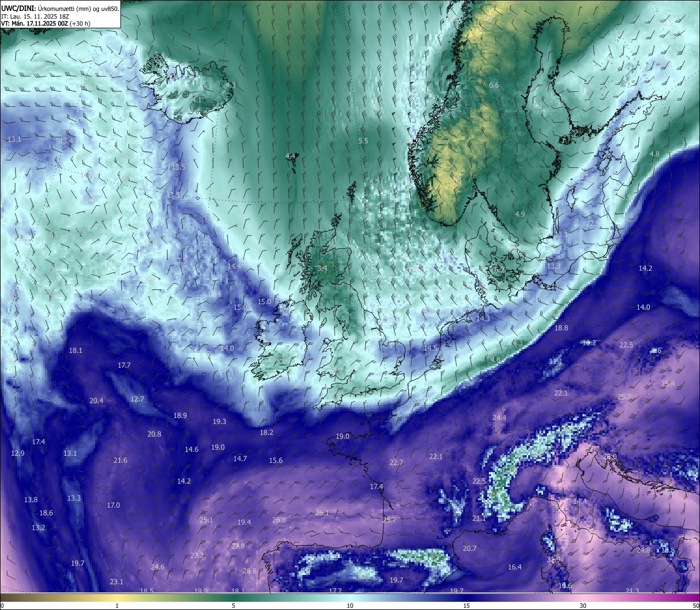Click the '4.1' value over Iceland
700x610 pixels.
[x=197, y=100]
